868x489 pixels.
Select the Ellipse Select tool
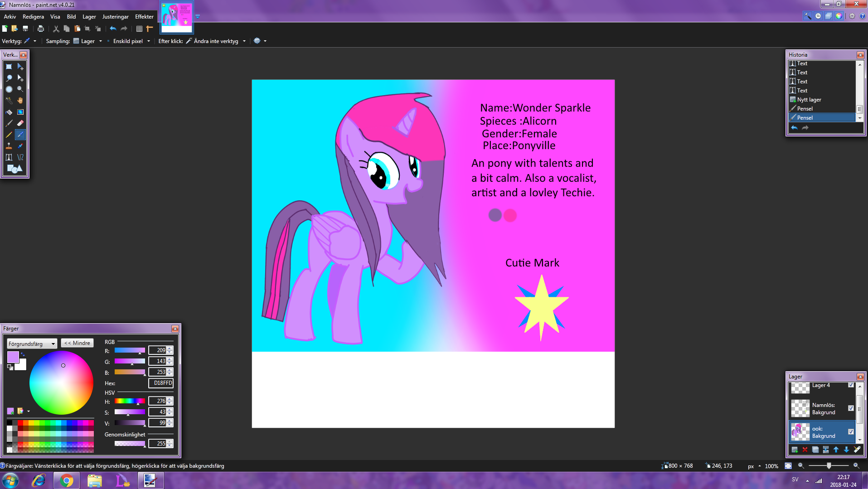point(9,89)
